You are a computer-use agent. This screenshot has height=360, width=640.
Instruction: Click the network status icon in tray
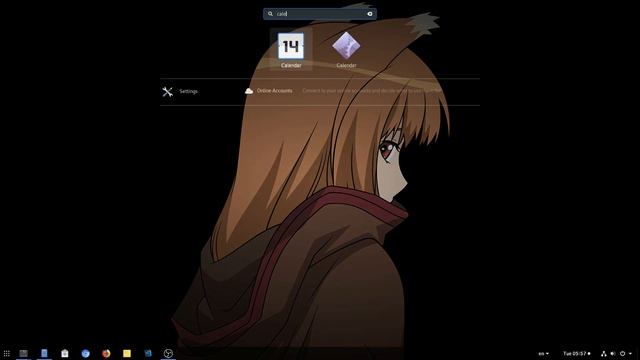pyautogui.click(x=604, y=353)
